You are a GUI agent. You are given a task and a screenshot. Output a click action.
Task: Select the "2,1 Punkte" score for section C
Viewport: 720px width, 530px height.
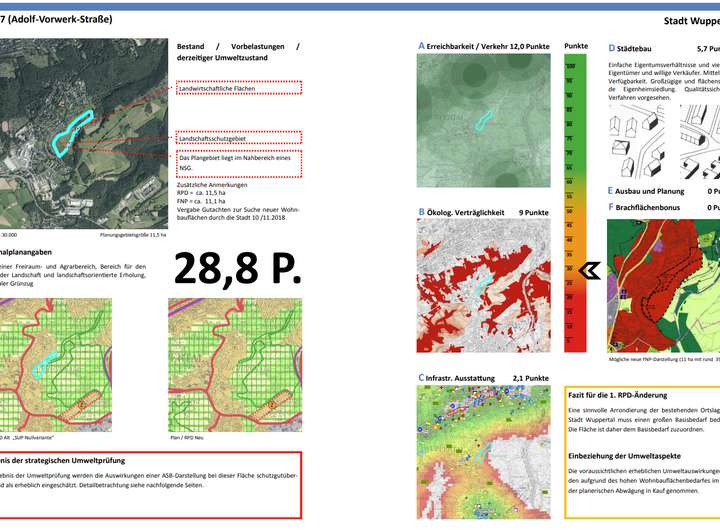click(531, 378)
